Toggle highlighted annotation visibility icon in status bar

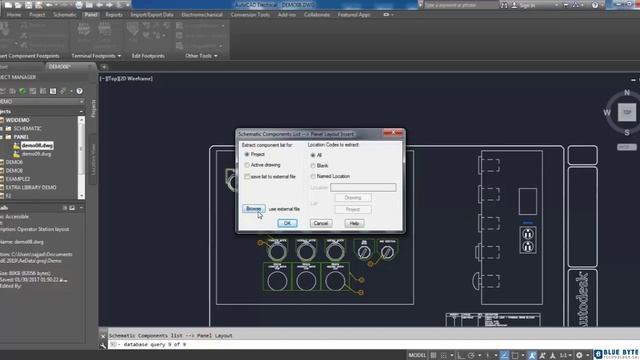(532, 355)
